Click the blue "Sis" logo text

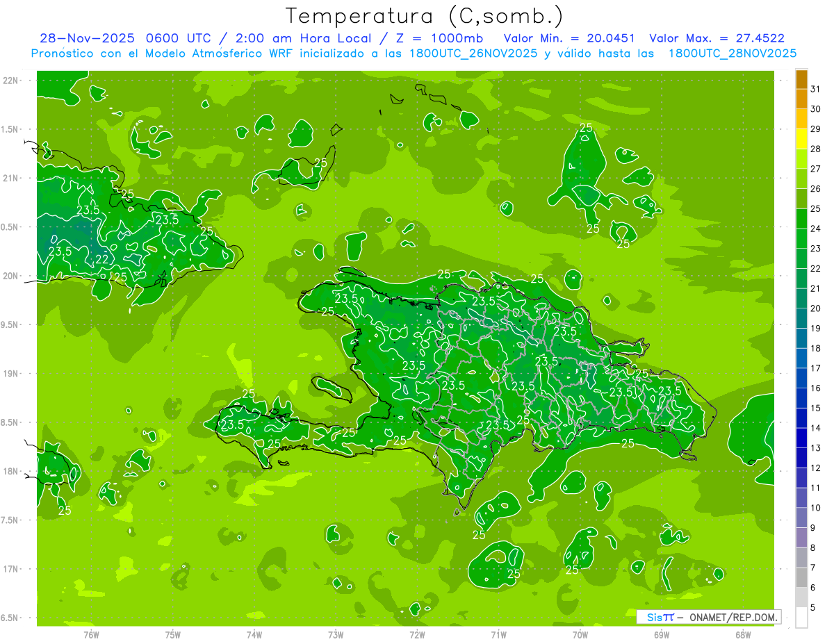coord(656,617)
